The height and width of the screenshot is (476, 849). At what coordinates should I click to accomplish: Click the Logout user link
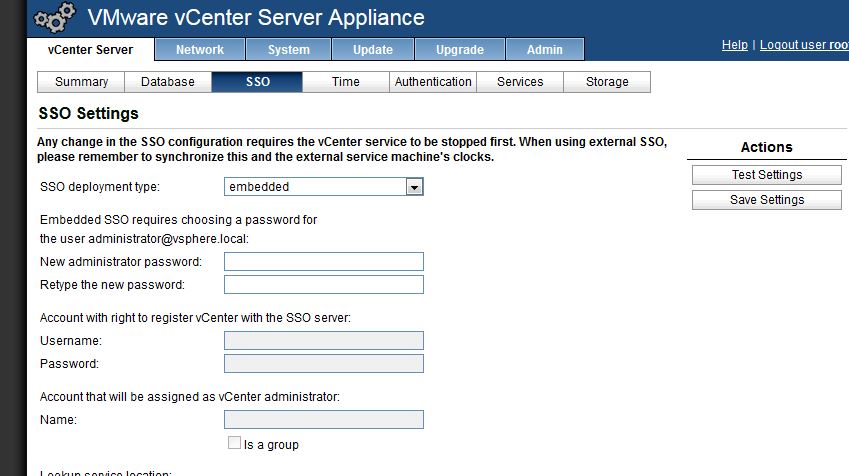point(804,45)
